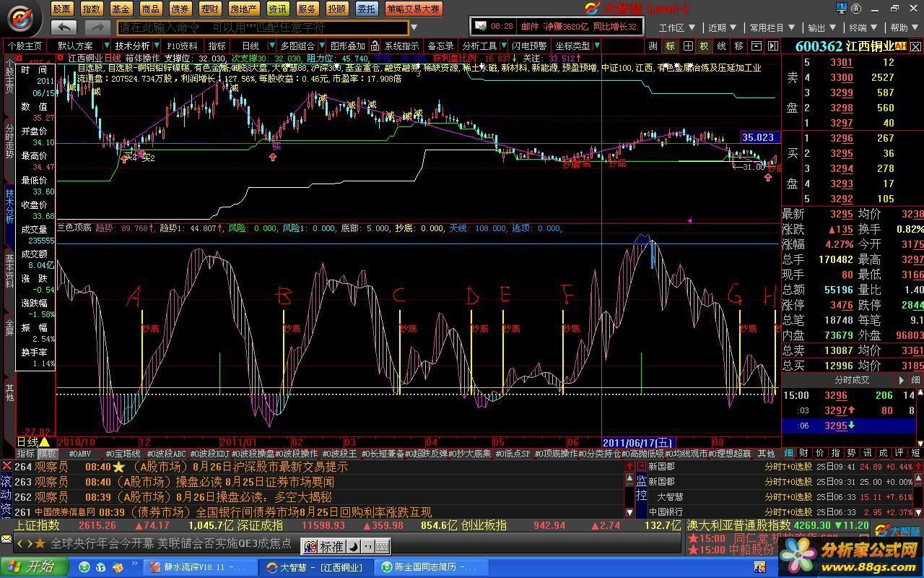Click the mail envelope icon in news ticker
This screenshot has width=924, height=578.
point(482,26)
